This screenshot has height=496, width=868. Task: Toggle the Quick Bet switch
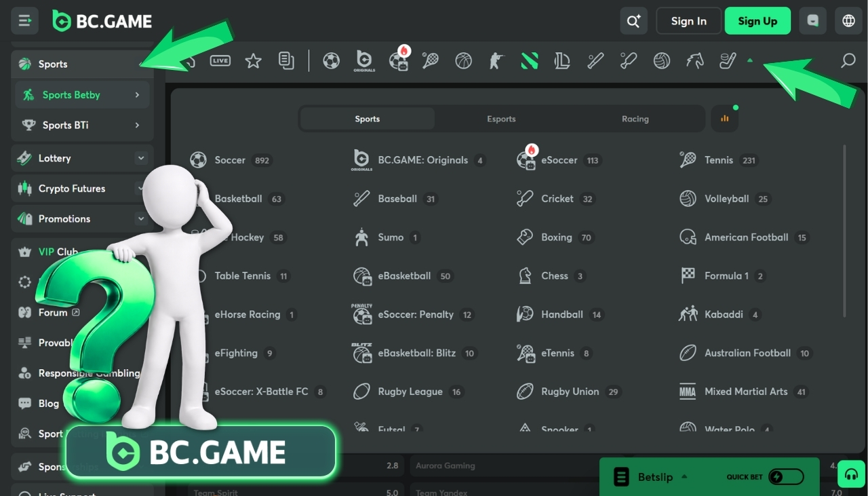click(x=786, y=477)
